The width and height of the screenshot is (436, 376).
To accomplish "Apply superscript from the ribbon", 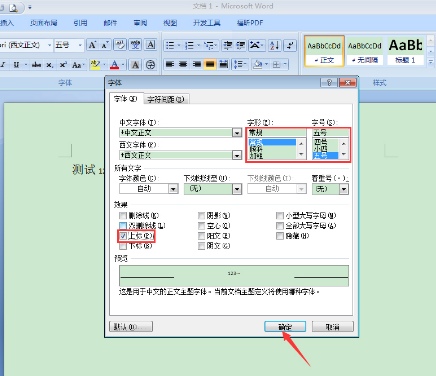I will tap(63, 65).
